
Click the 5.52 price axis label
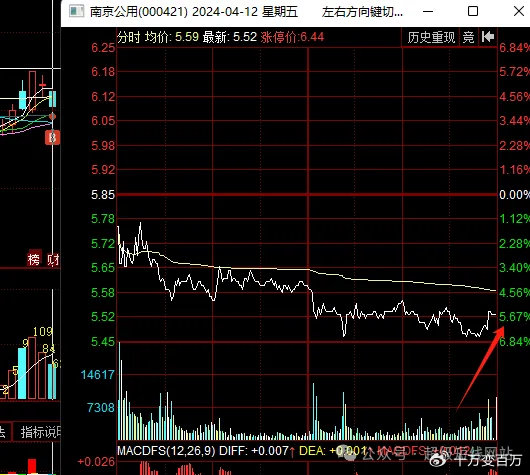pos(103,317)
